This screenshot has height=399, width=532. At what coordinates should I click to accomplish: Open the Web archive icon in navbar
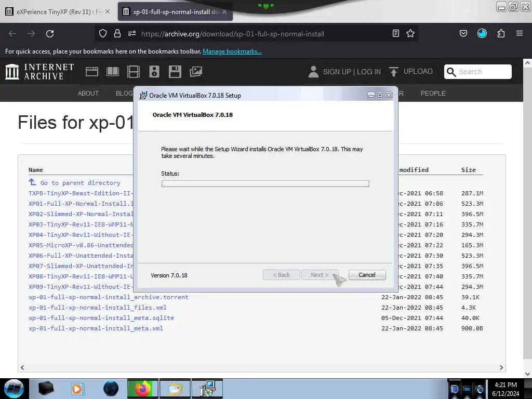pos(91,72)
